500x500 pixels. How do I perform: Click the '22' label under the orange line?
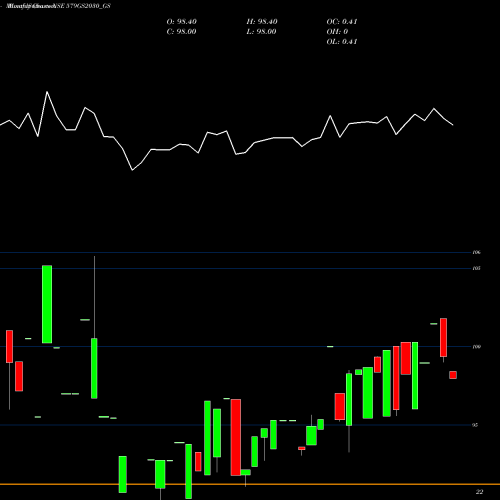click(x=479, y=492)
